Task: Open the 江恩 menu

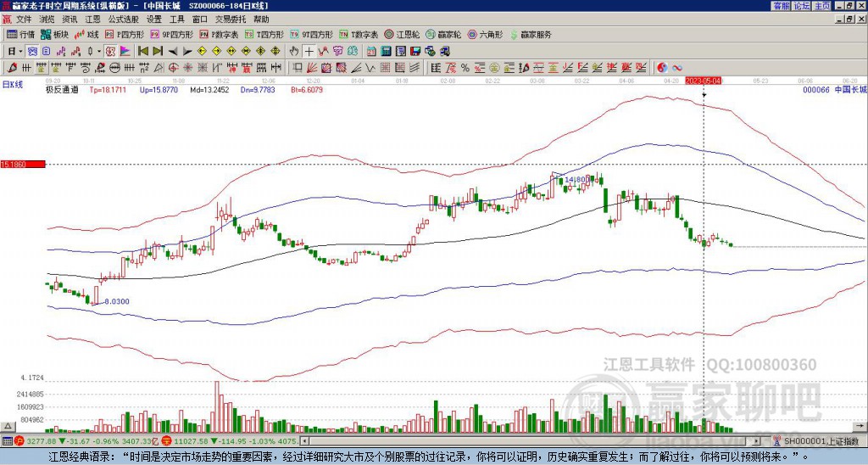Action: (x=93, y=20)
